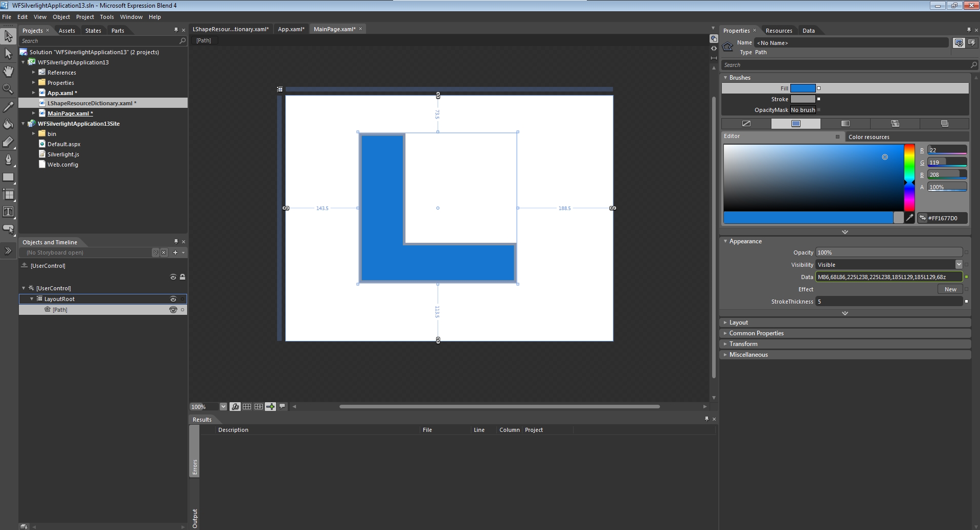Toggle visibility of the [Path] layer

tap(173, 310)
